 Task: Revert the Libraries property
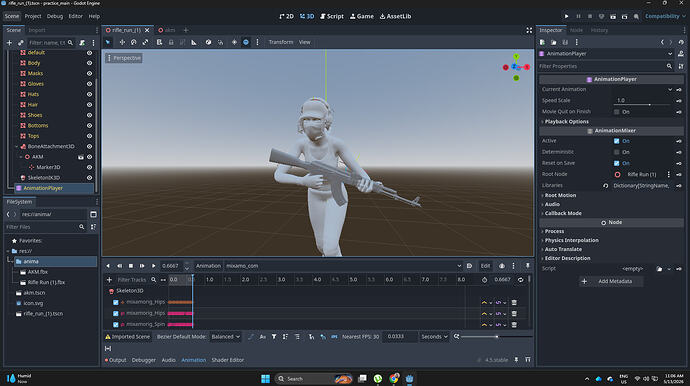click(606, 186)
